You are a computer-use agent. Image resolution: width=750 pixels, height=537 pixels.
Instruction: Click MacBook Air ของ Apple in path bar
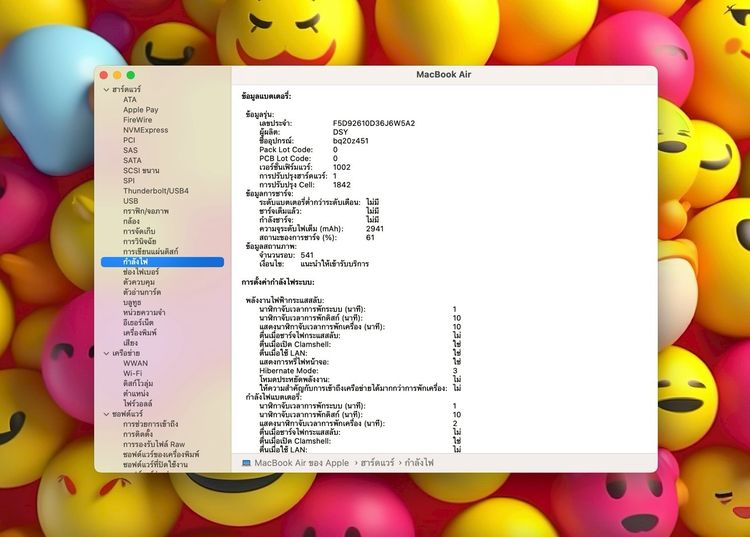coord(301,463)
